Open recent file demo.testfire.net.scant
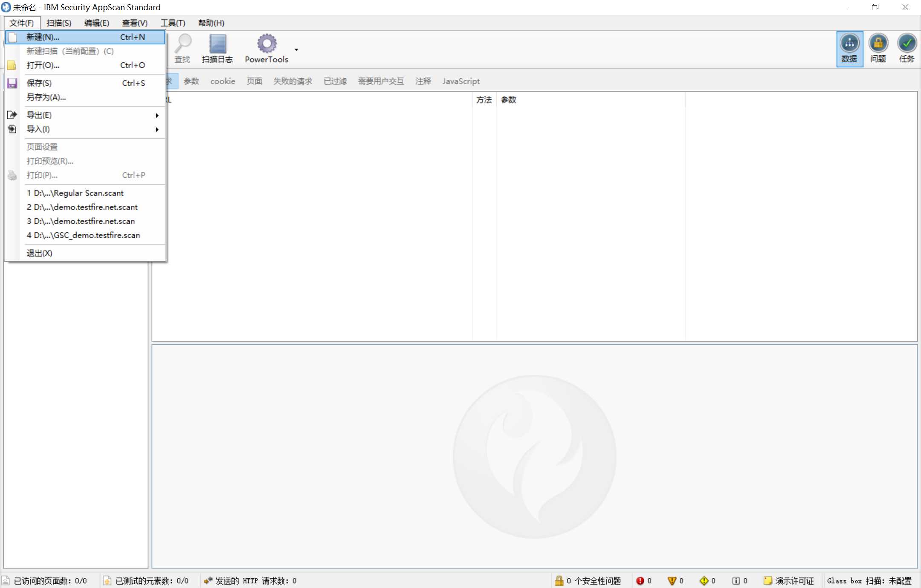 click(x=85, y=207)
